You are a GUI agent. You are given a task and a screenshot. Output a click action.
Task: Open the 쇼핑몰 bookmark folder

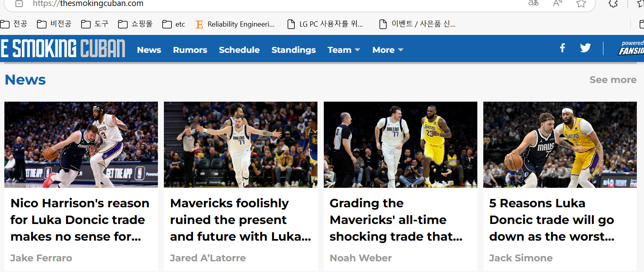point(135,24)
